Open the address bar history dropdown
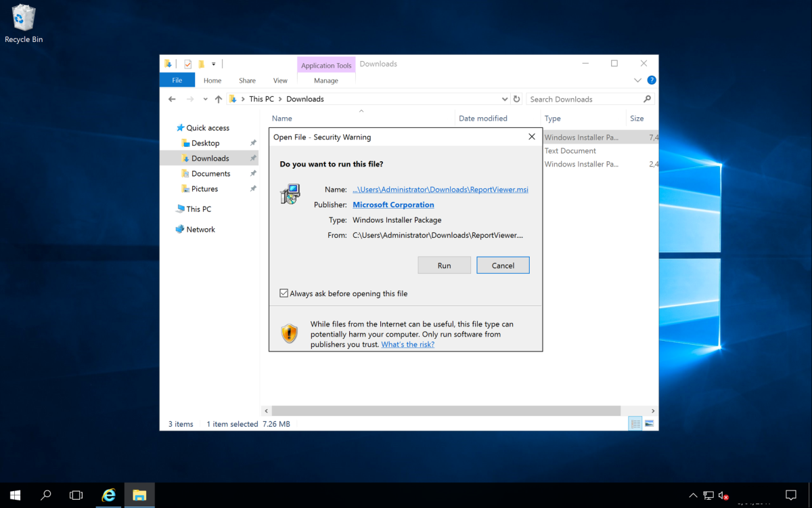This screenshot has height=508, width=812. 504,98
